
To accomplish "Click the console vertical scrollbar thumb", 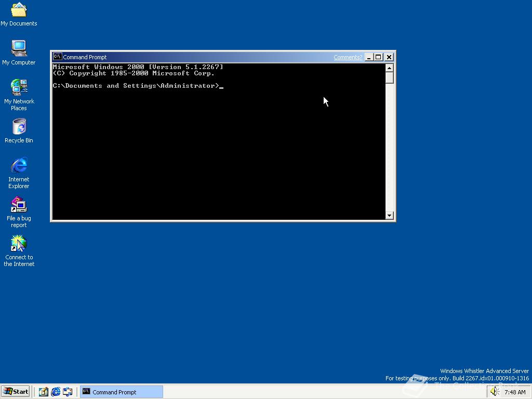I will [x=390, y=78].
